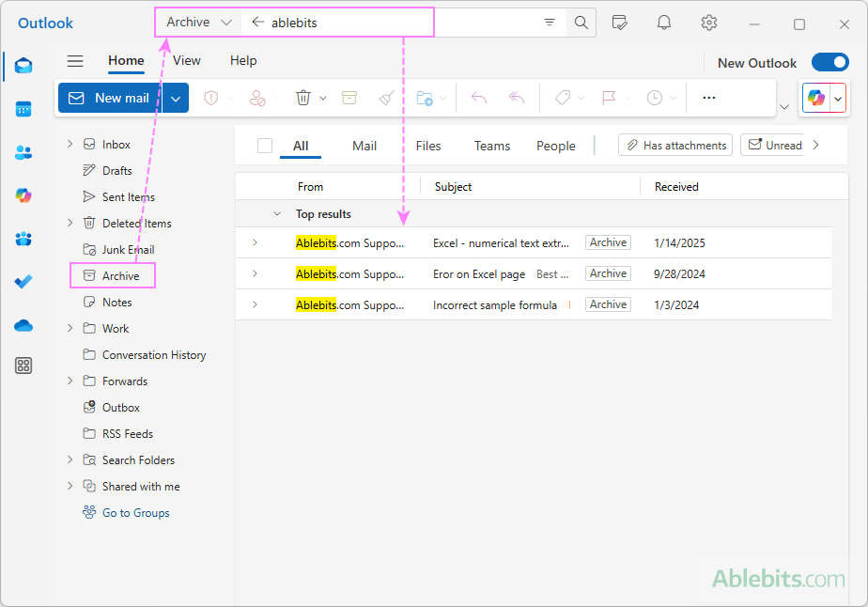
Task: Check the select all messages checkbox
Action: (x=265, y=146)
